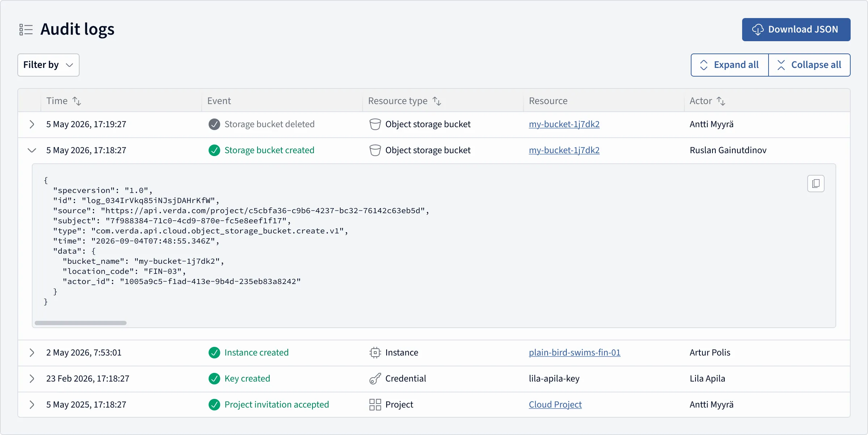Click the Credential key icon
The width and height of the screenshot is (868, 435).
[375, 379]
